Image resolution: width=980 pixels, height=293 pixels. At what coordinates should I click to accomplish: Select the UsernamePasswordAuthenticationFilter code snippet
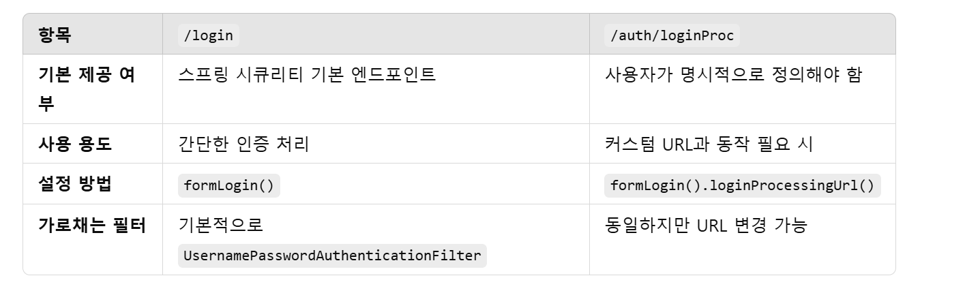(332, 256)
